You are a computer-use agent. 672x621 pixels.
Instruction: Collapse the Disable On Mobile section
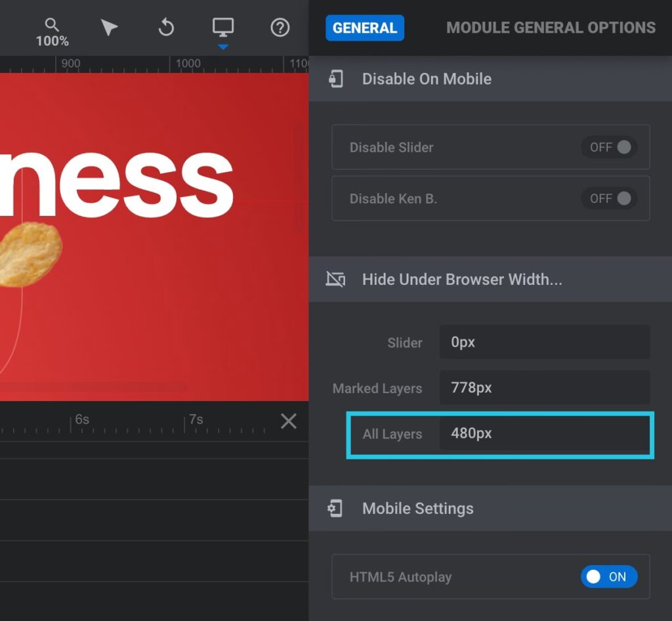point(427,79)
